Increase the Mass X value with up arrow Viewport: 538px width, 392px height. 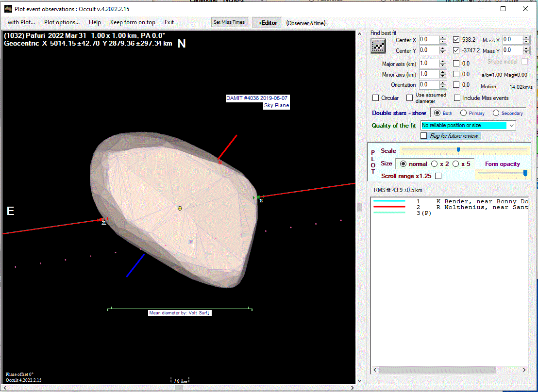point(526,38)
